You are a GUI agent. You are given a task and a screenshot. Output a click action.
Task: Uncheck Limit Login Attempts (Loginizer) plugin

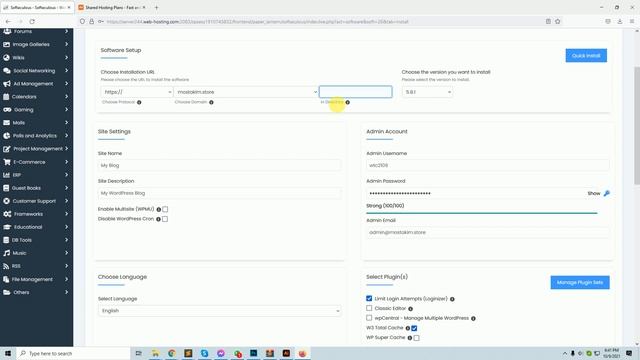[369, 299]
